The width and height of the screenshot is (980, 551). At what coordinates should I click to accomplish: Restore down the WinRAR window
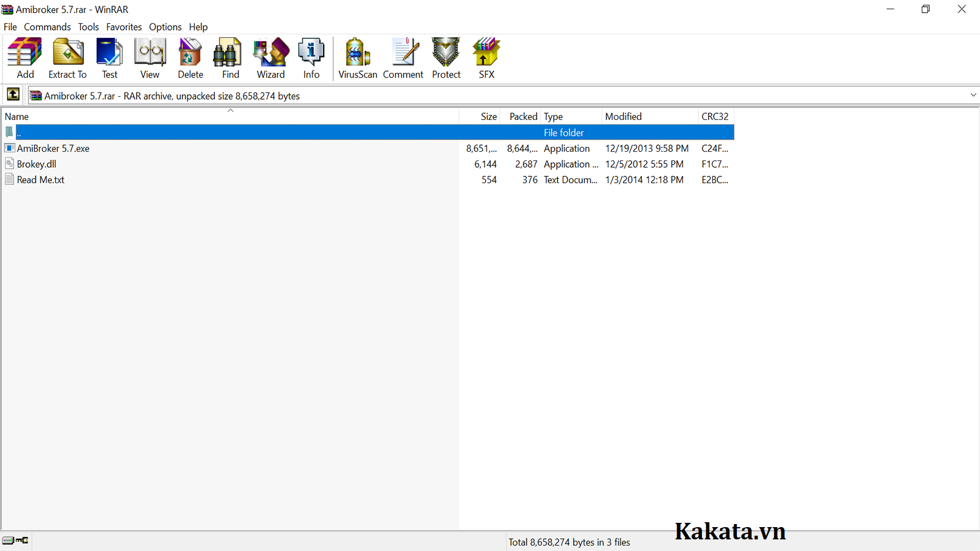pos(925,9)
